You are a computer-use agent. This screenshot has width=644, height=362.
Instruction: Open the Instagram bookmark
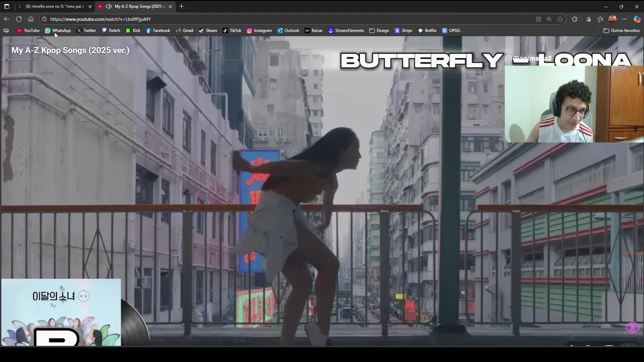259,31
